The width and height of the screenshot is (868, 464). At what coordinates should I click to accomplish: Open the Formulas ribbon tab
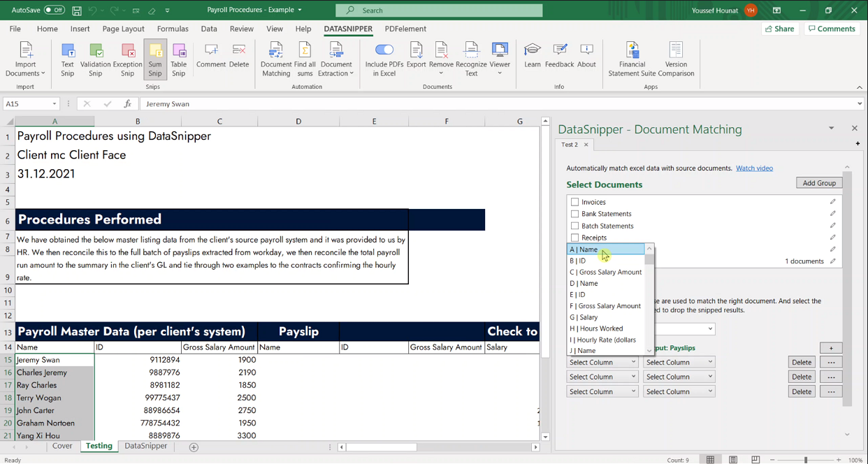[173, 29]
